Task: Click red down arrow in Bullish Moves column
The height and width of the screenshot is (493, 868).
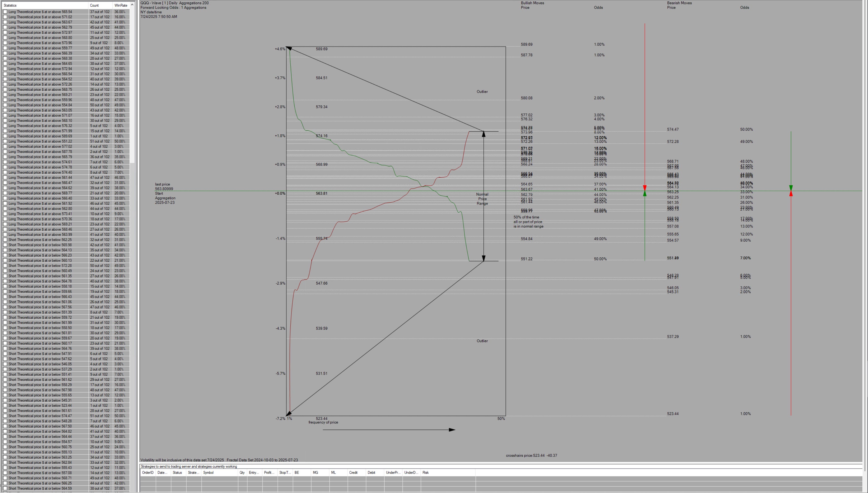Action: click(645, 187)
